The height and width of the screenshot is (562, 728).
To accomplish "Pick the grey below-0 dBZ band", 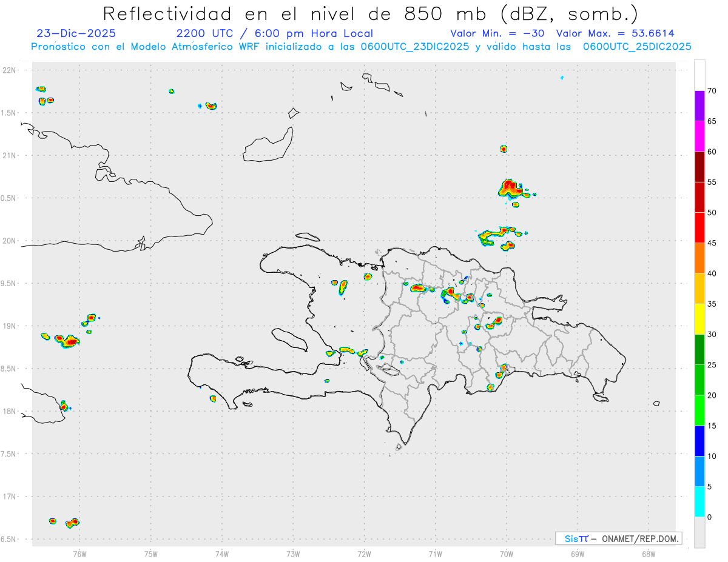I will 699,532.
